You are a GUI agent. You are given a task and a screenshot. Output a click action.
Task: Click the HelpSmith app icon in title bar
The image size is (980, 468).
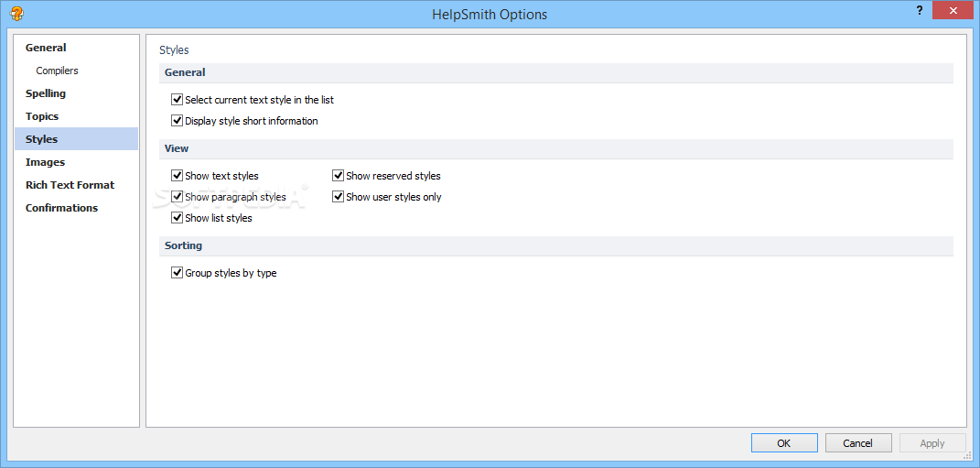pyautogui.click(x=16, y=13)
